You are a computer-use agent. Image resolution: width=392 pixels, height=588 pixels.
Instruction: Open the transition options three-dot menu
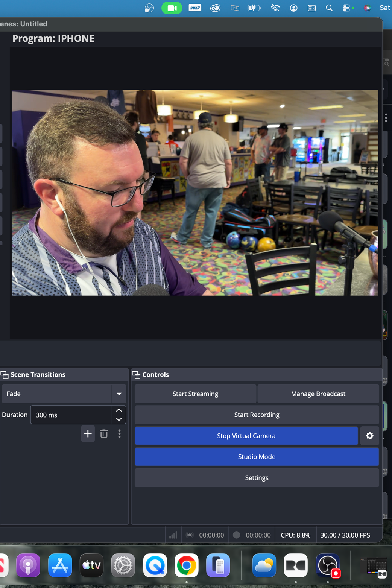click(x=119, y=433)
